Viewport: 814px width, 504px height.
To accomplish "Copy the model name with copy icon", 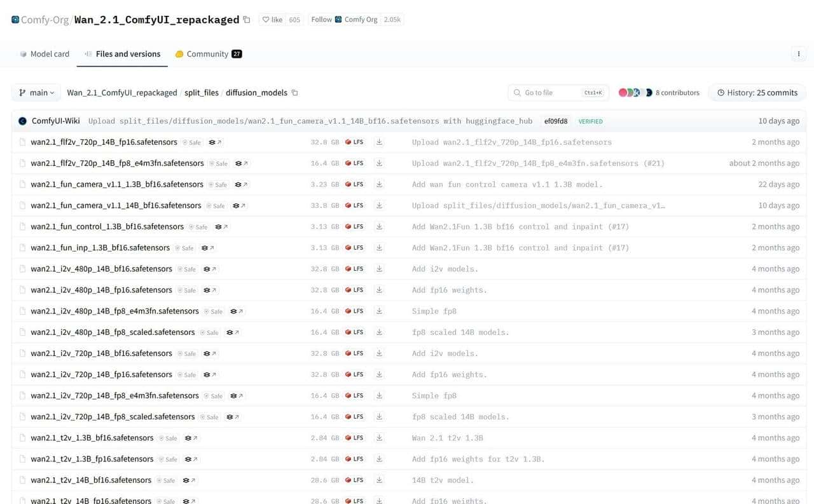I will 247,20.
